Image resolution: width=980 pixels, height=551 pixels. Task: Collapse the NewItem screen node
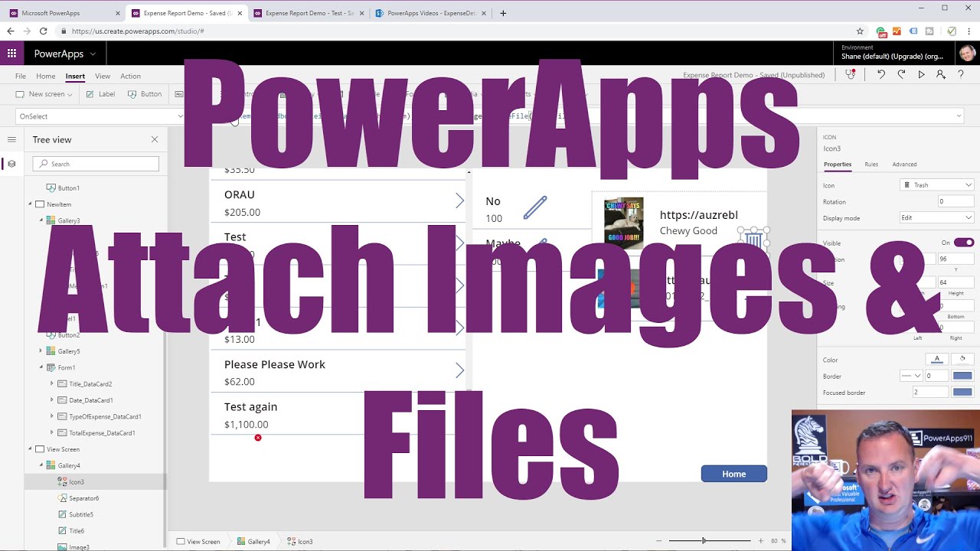tap(31, 204)
